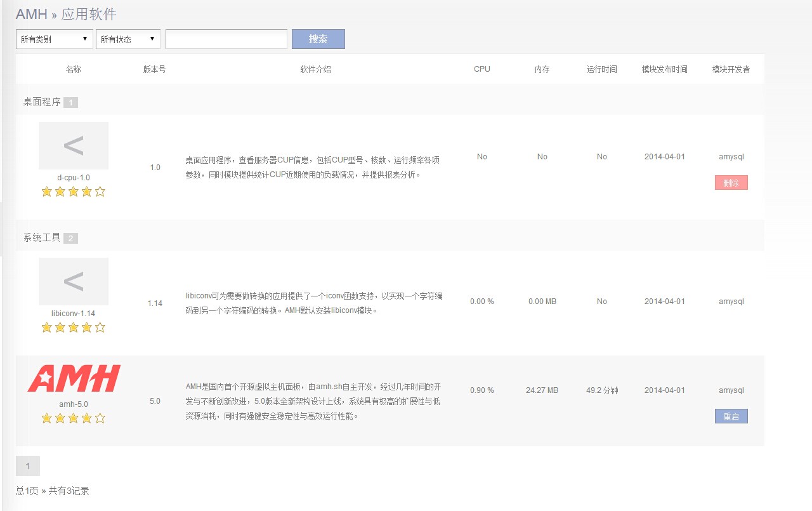Viewport: 812px width, 511px height.
Task: Click the red AMH logo
Action: (x=74, y=378)
